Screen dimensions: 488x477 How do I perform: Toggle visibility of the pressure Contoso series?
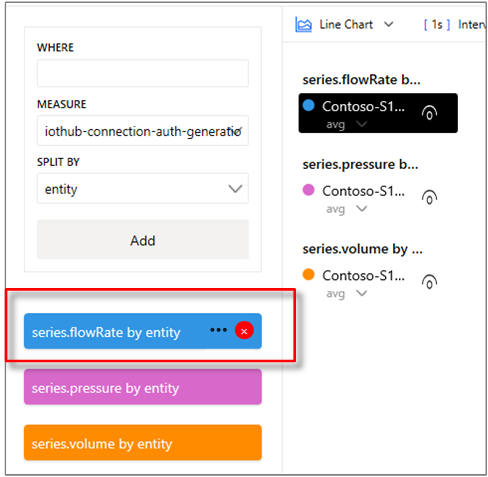(429, 197)
